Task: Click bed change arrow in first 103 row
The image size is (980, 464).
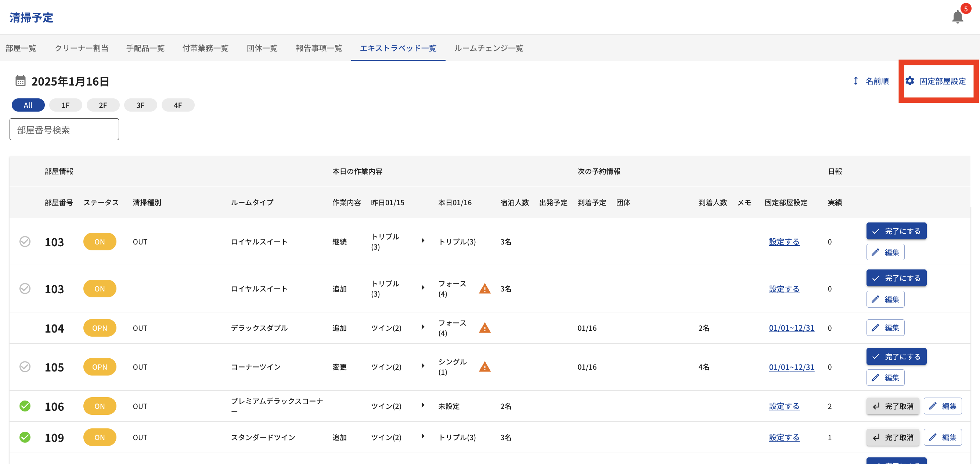Action: tap(423, 241)
